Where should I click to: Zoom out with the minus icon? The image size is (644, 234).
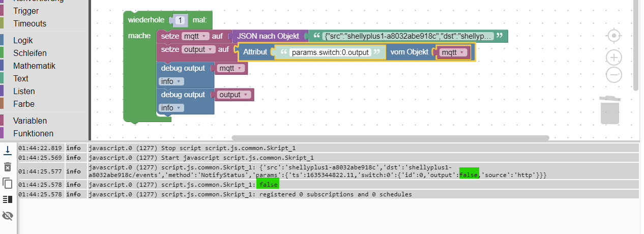point(614,75)
